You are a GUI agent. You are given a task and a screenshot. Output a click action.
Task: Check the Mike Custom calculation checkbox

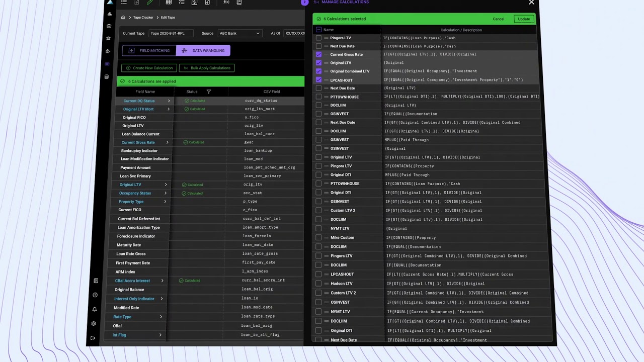coord(318,237)
